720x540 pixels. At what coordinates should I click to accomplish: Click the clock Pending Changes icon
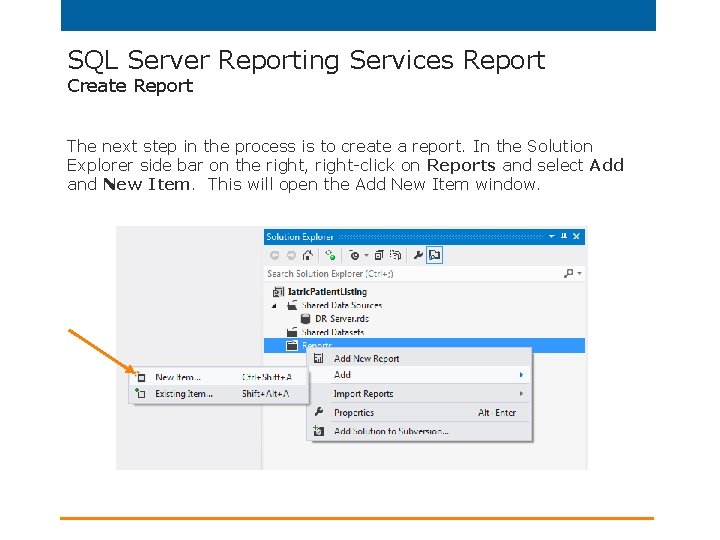click(354, 255)
